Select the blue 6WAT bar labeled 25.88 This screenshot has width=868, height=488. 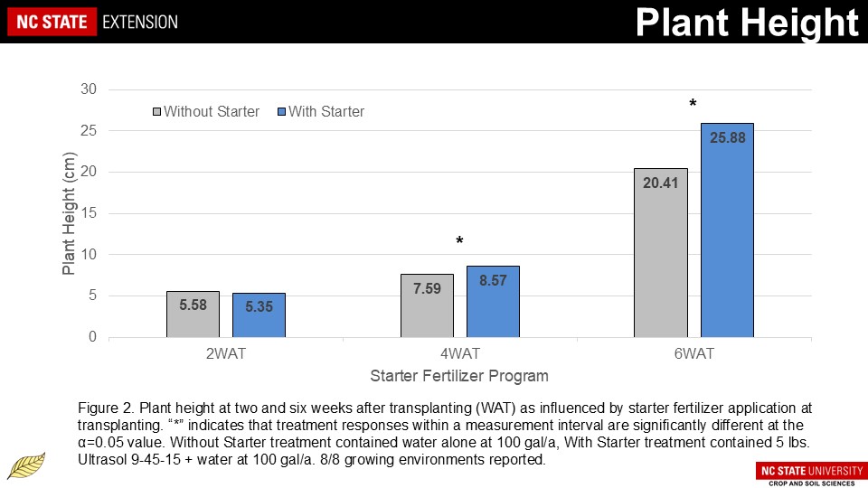coord(727,230)
